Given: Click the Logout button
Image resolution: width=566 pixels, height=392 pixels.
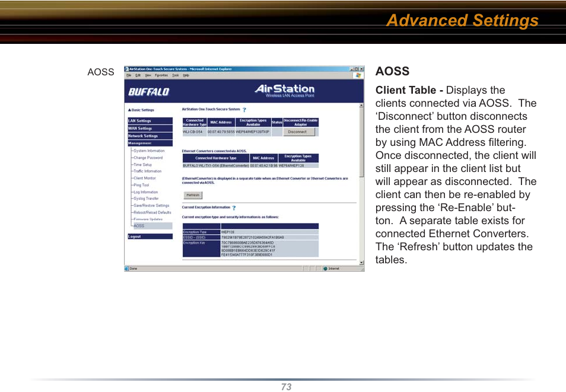Looking at the screenshot, I should tap(150, 237).
